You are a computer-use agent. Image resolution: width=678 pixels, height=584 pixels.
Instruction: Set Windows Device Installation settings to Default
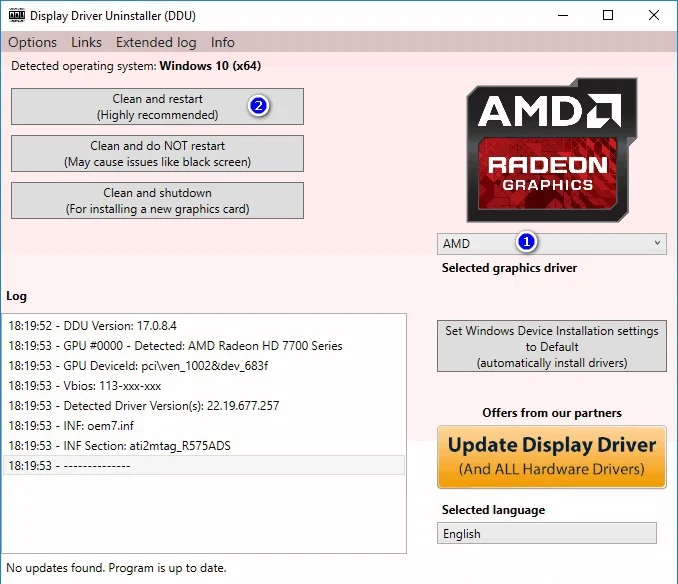tap(552, 346)
